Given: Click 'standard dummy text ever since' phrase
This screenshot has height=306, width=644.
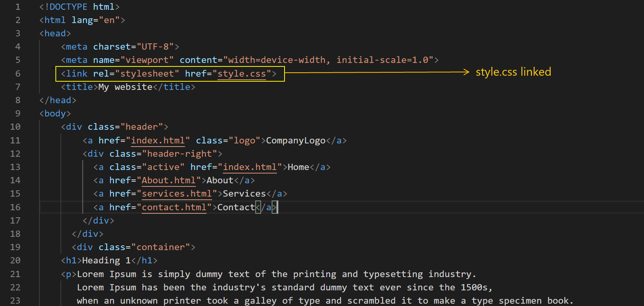Looking at the screenshot, I should [x=336, y=287].
